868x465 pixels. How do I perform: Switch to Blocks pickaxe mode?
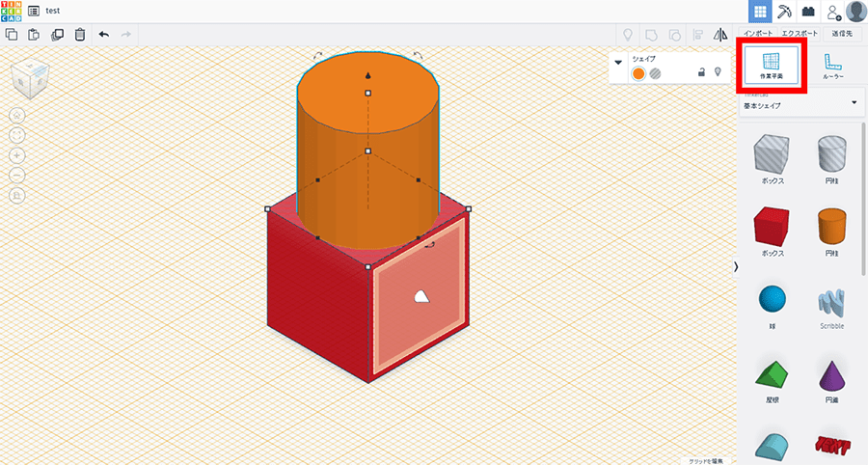click(x=784, y=11)
